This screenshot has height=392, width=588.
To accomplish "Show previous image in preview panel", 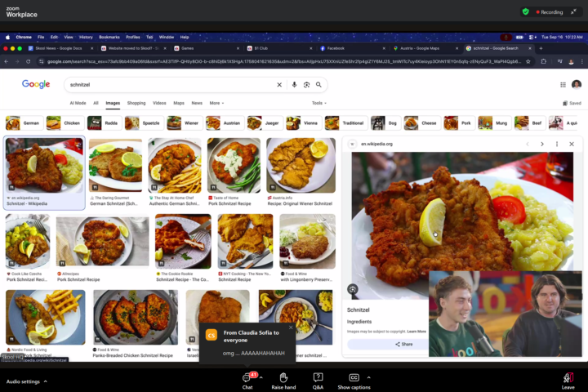I will tap(528, 144).
